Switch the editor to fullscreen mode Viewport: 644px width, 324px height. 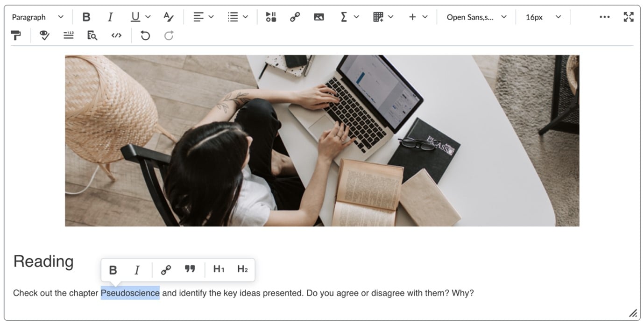(x=629, y=17)
